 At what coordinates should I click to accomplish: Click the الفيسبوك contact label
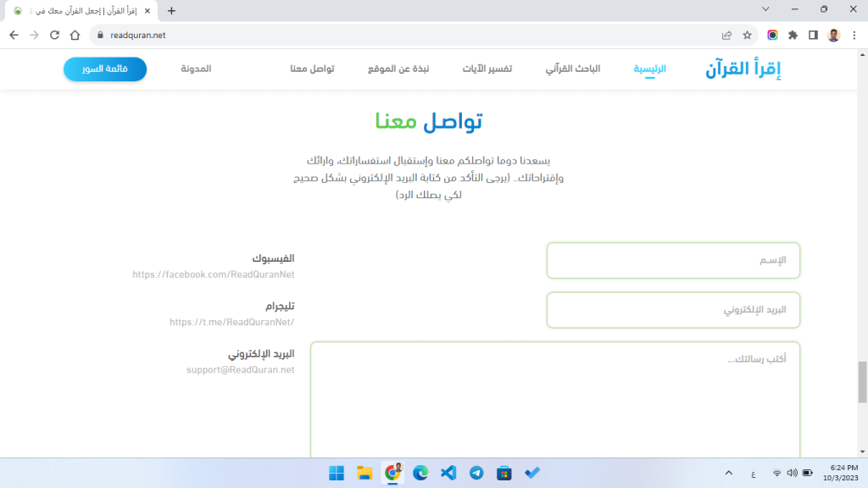tap(274, 258)
